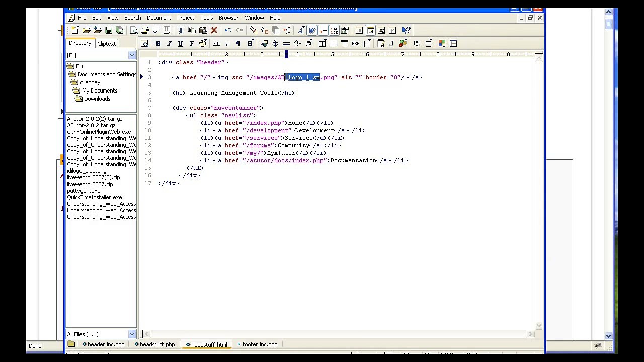Open the table tag dropdown
Screen dimensions: 644x362
pyautogui.click(x=322, y=44)
